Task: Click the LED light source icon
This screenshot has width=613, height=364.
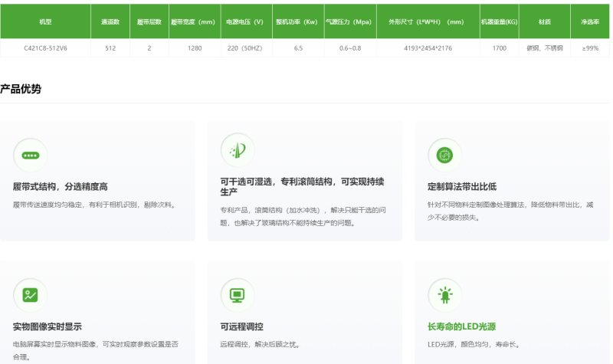Action: tap(444, 295)
